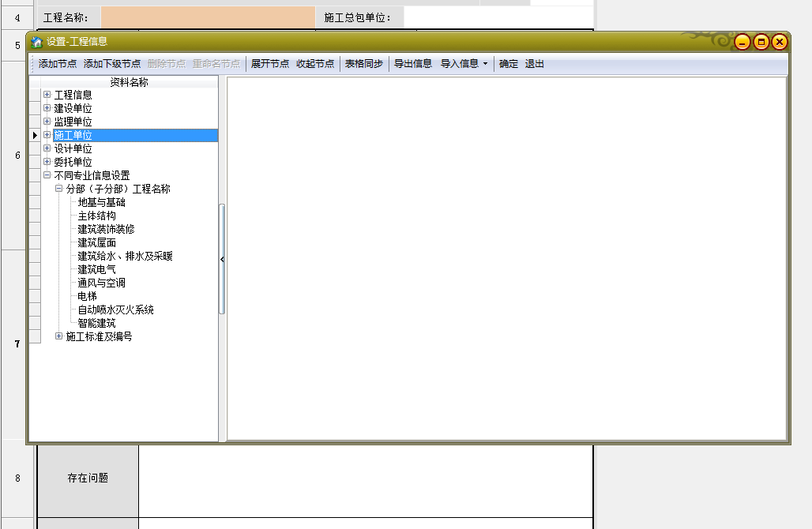Select 设计单位 in the tree list
The height and width of the screenshot is (529, 812).
73,148
